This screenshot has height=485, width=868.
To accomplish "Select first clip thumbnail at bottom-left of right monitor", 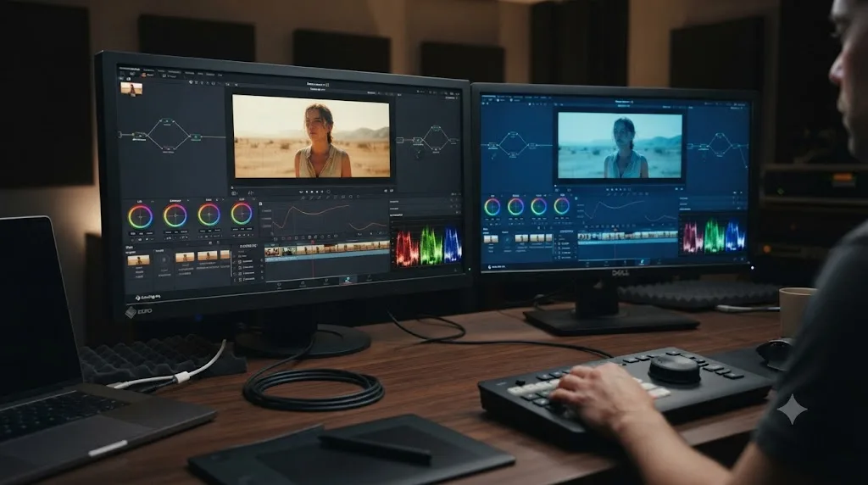I will (491, 239).
